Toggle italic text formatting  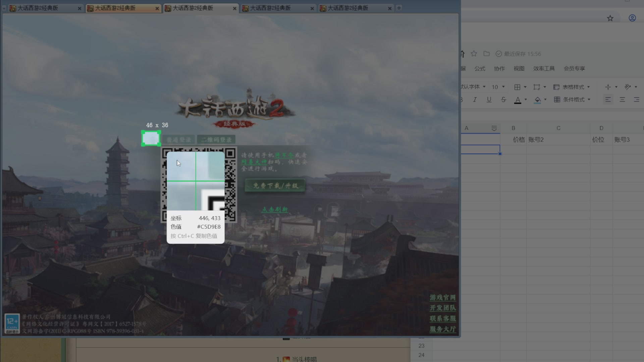pyautogui.click(x=475, y=100)
